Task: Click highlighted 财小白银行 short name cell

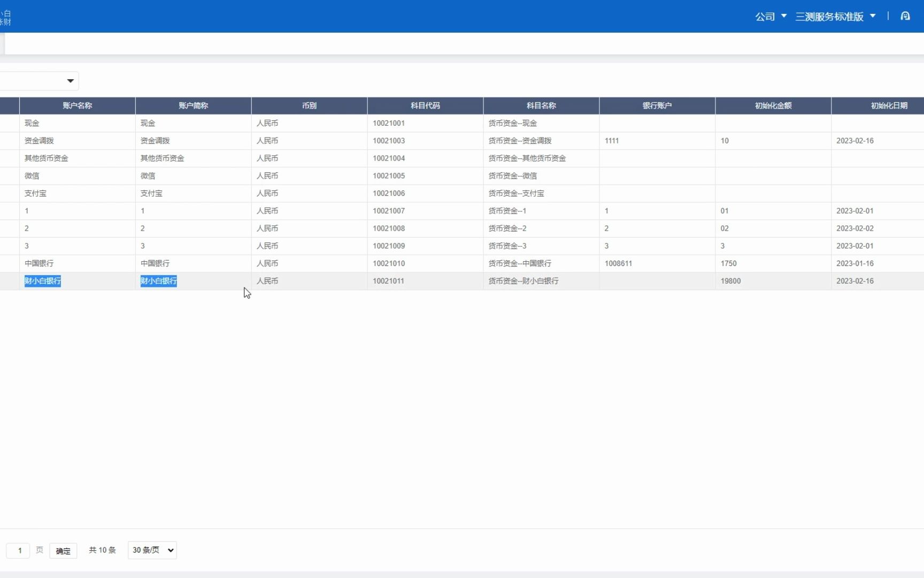Action: click(159, 281)
